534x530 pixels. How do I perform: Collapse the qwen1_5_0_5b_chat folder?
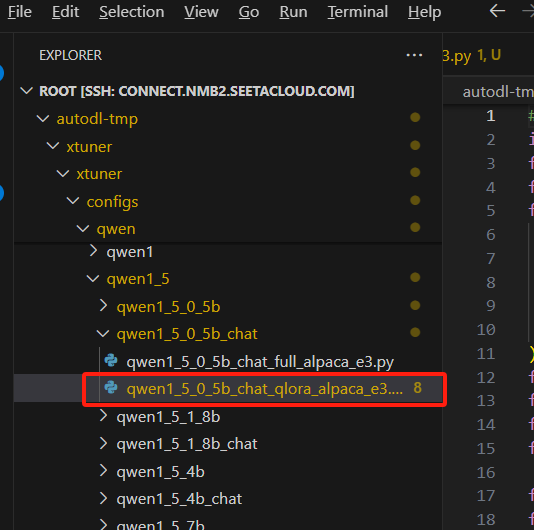(103, 333)
